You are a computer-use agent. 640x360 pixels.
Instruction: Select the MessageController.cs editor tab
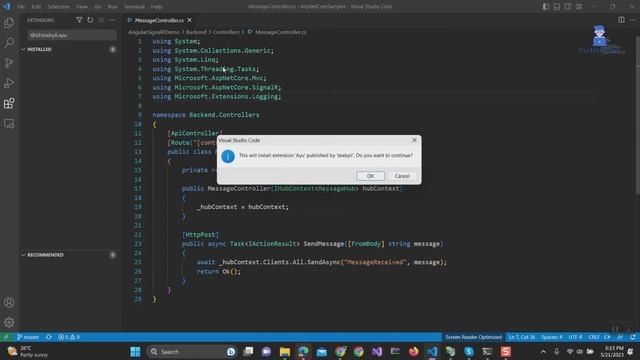(x=160, y=20)
